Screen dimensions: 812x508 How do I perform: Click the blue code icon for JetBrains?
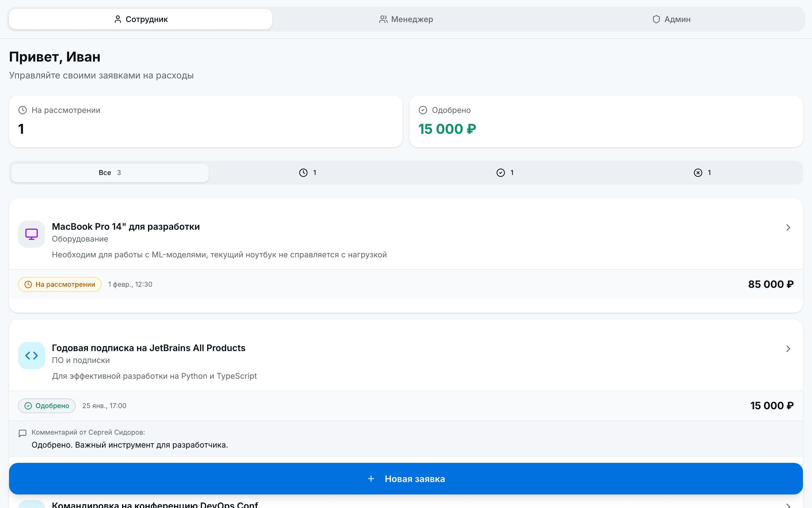tap(32, 356)
